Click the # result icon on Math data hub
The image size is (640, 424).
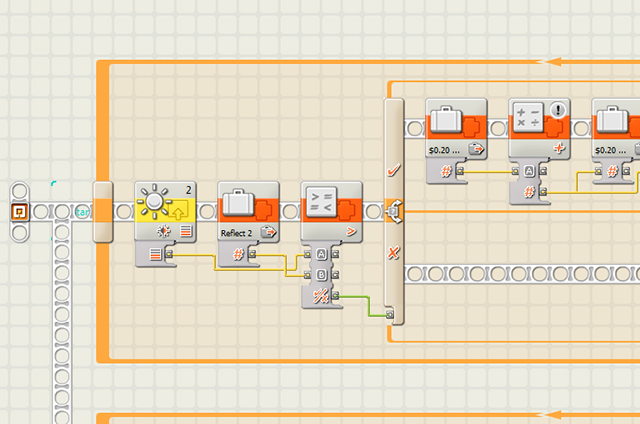click(529, 191)
